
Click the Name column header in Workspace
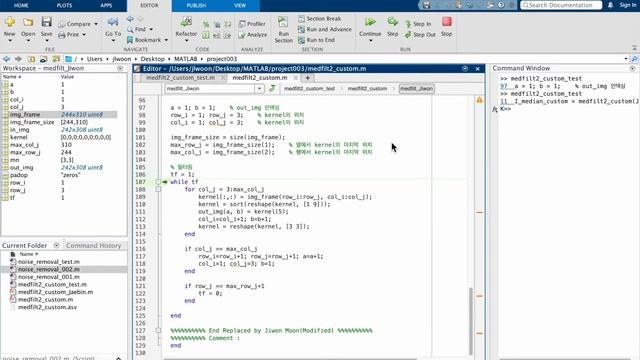pos(11,77)
